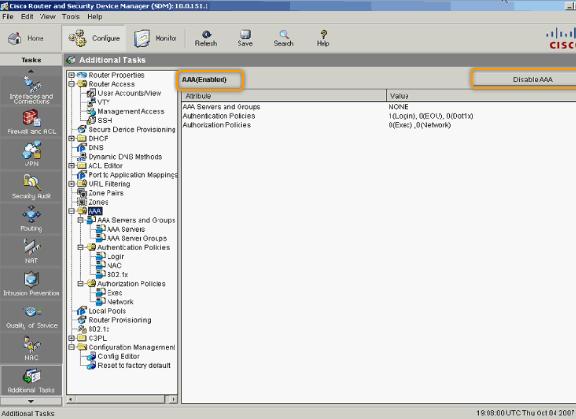Open the NAT task
Viewport: 576px width, 419px height.
[x=31, y=251]
